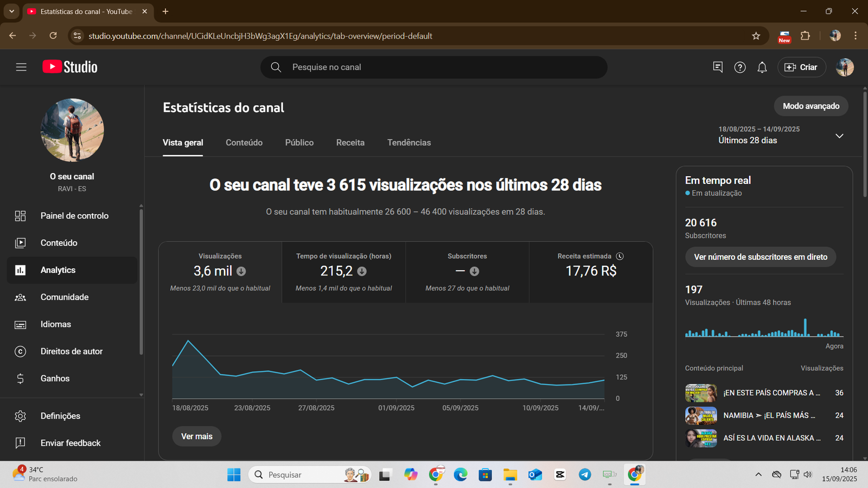This screenshot has width=868, height=488.
Task: Open the NAMIBIA video thumbnail
Action: (701, 415)
